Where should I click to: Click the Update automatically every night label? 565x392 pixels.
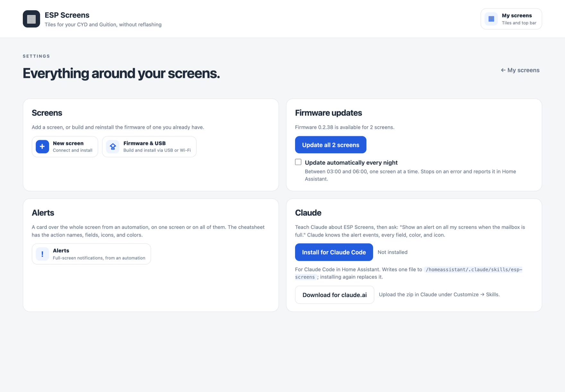pyautogui.click(x=351, y=163)
